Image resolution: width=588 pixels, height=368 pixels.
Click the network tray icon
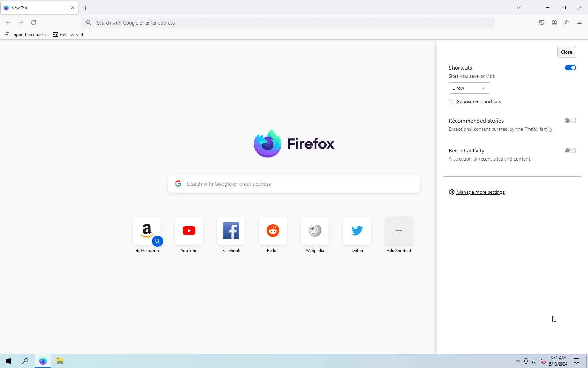[x=534, y=361]
